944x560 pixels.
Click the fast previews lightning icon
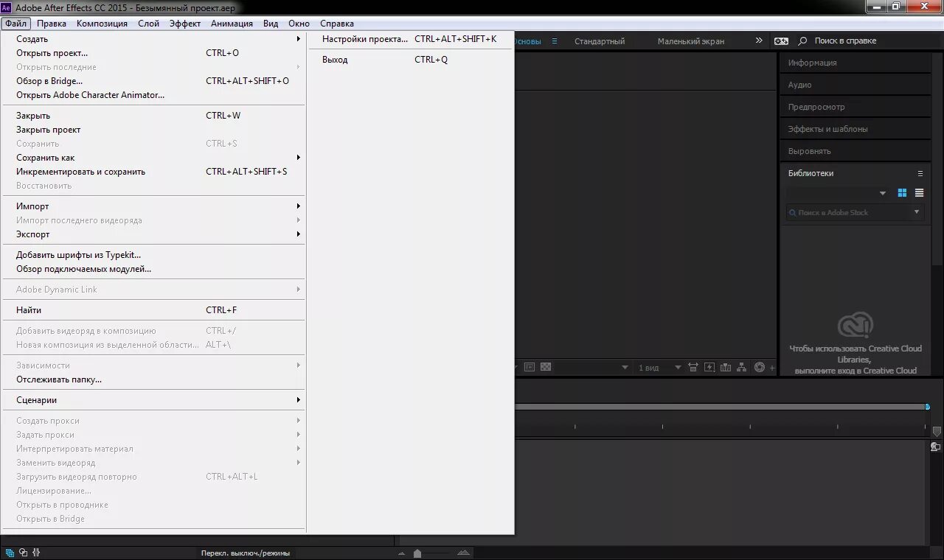tap(709, 367)
